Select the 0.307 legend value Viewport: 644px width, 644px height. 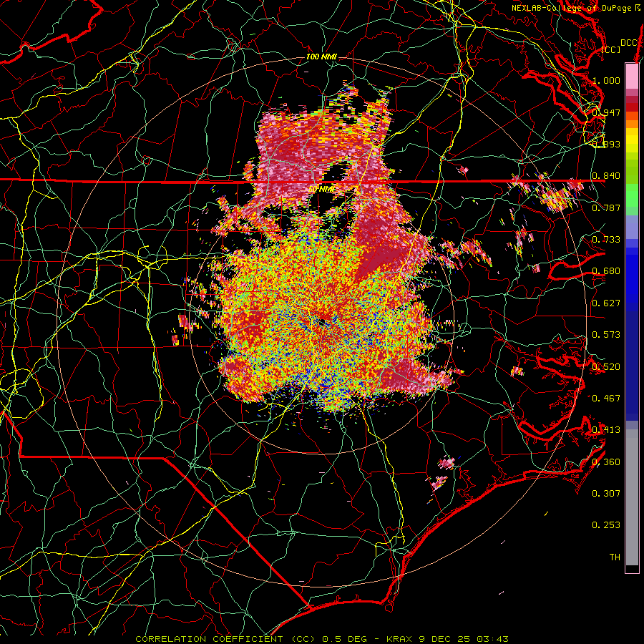606,494
